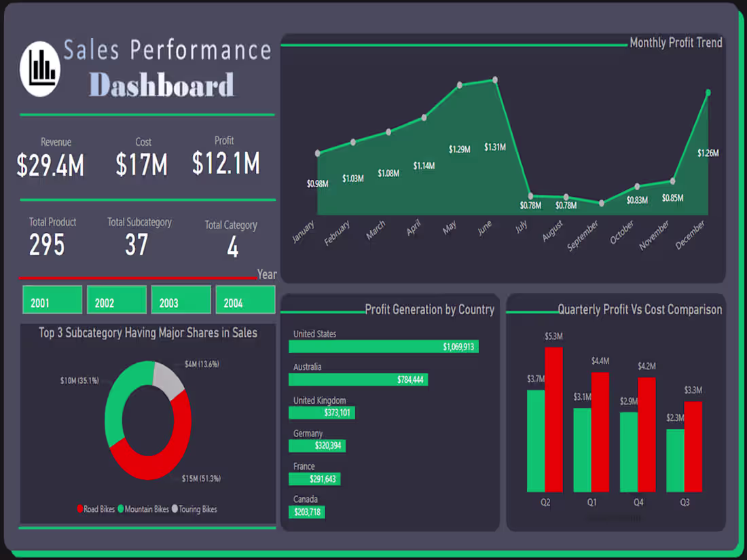Open the Quarterly Profit Vs Cost Comparison header
This screenshot has height=560, width=747.
point(640,310)
